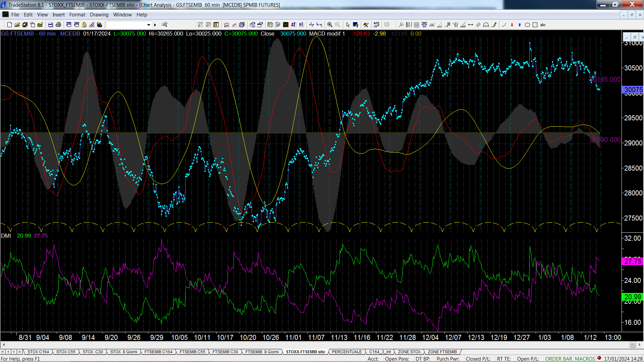
Task: Click the save all stacked pages icon
Action: coord(25,25)
